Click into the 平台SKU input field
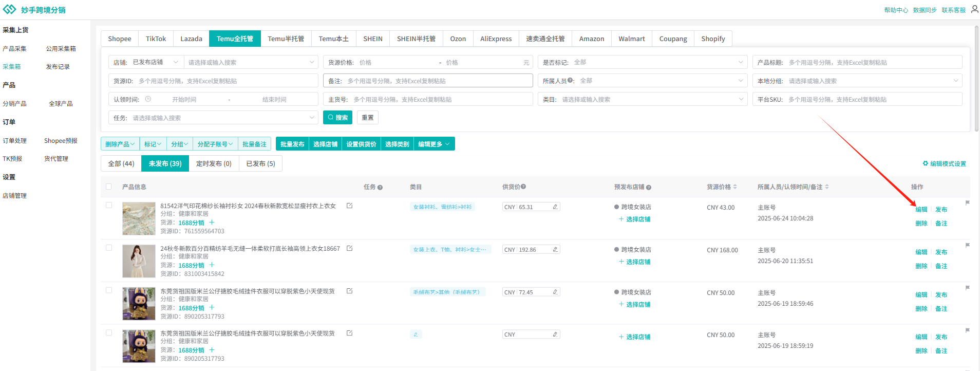The image size is (980, 371). click(x=857, y=99)
